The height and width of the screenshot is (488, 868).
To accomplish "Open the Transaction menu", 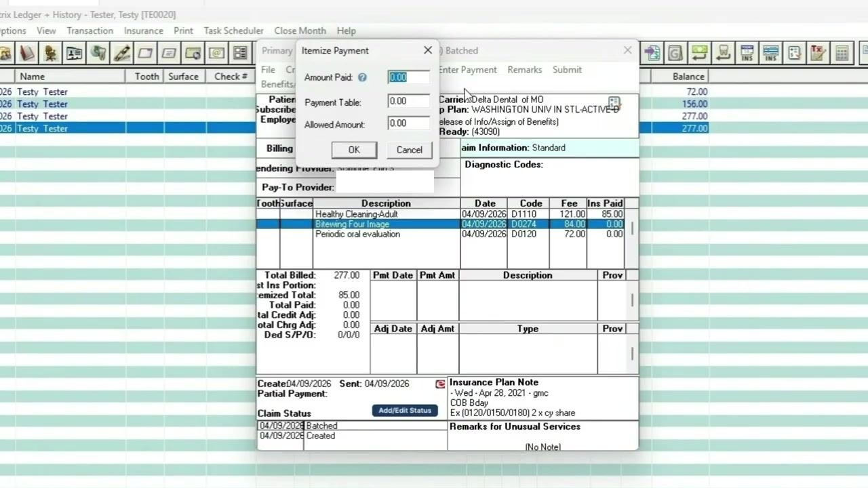I will point(90,30).
